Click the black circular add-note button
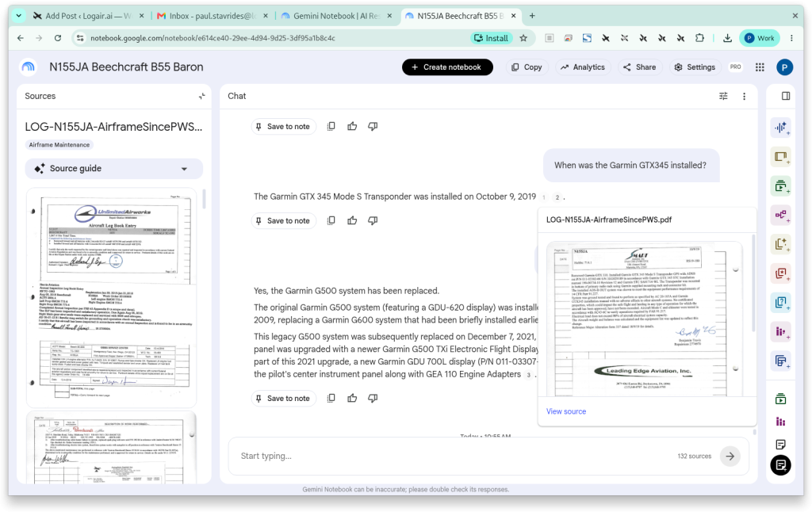The image size is (812, 512). [x=781, y=465]
